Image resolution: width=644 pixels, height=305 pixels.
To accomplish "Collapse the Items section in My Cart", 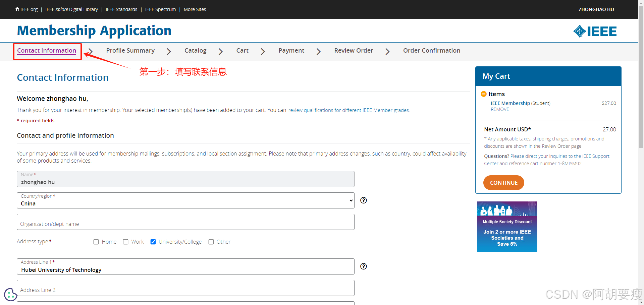I will click(x=484, y=94).
